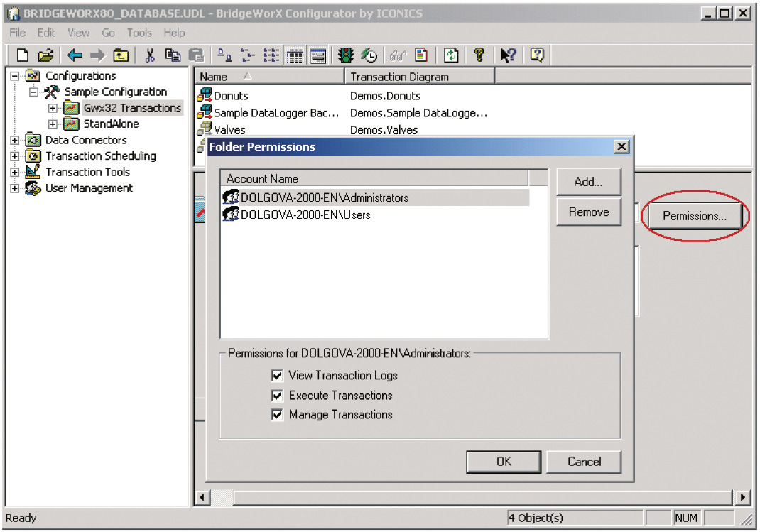This screenshot has width=760, height=532.
Task: Open the Help menu
Action: pos(174,33)
